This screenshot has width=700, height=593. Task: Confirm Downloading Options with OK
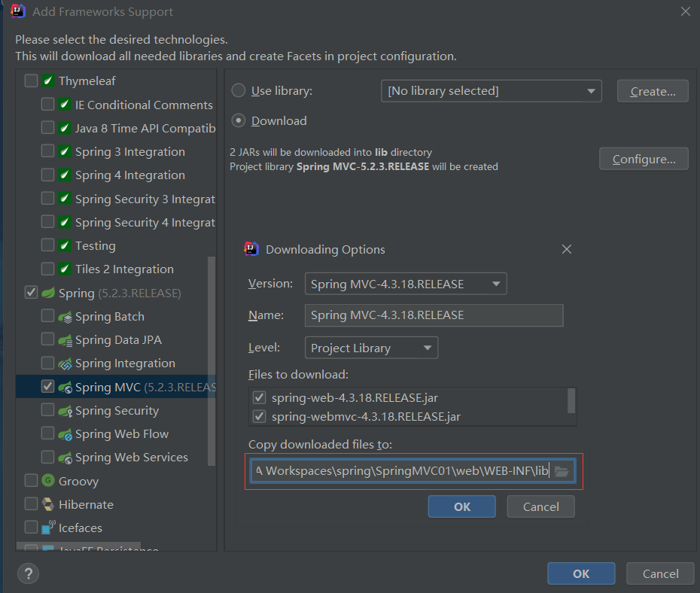[x=462, y=507]
